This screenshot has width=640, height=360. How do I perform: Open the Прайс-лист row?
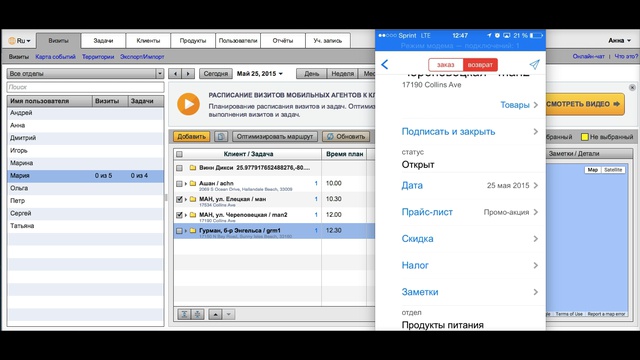click(x=470, y=212)
